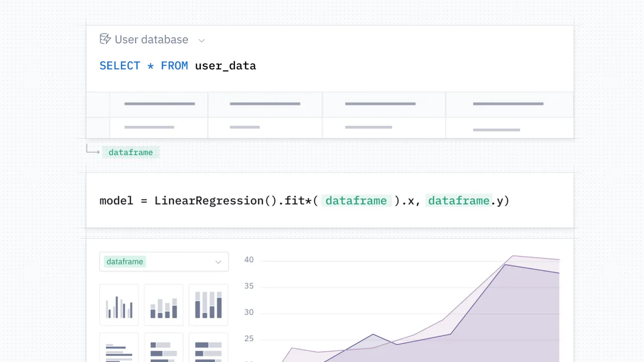Click the 30 axis label on chart
The image size is (644, 362).
tap(249, 312)
